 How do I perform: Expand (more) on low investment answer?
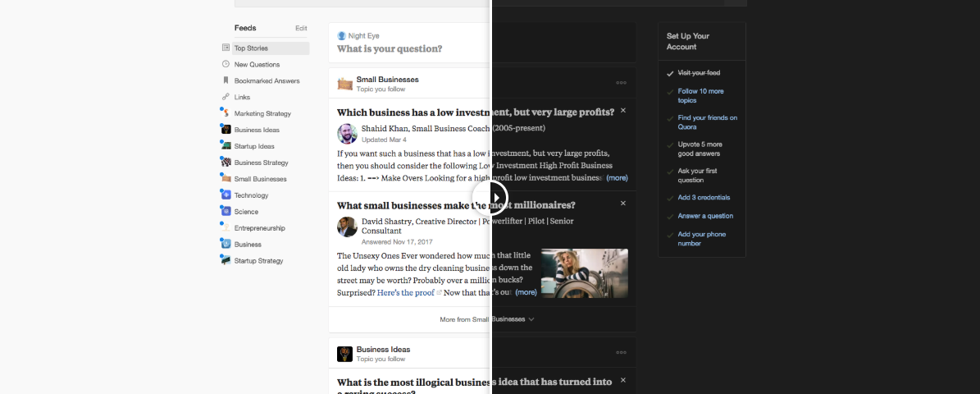(616, 177)
